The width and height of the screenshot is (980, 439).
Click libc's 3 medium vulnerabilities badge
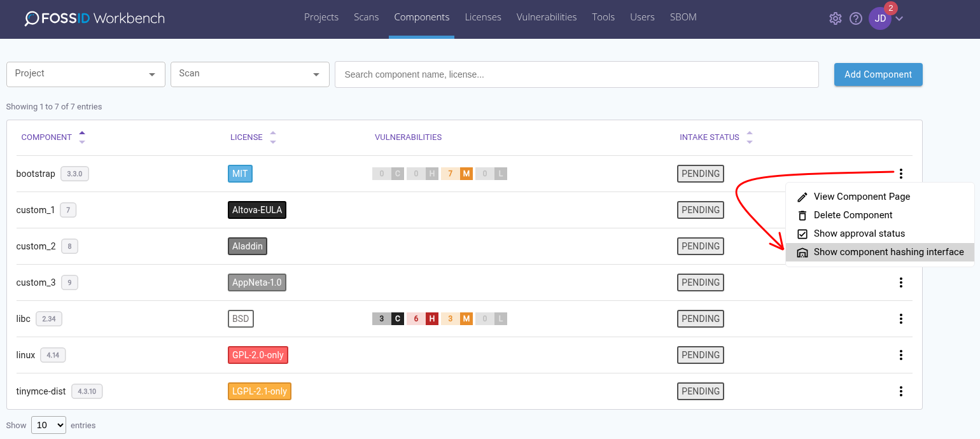pyautogui.click(x=457, y=319)
